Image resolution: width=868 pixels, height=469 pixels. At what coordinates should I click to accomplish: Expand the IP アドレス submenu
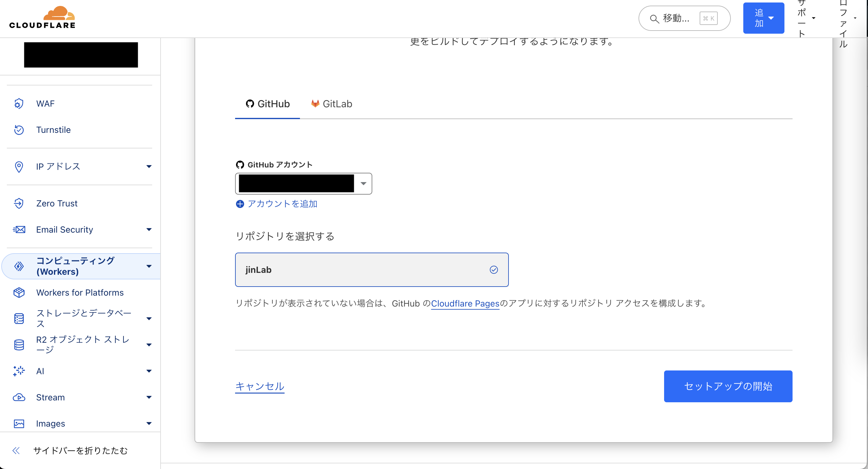pos(149,167)
